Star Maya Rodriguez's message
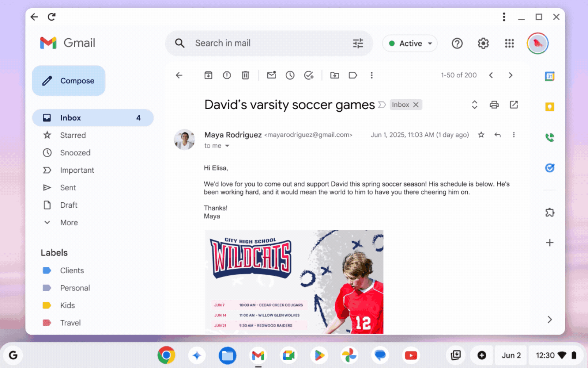Screen dimensions: 588x368 coord(481,135)
